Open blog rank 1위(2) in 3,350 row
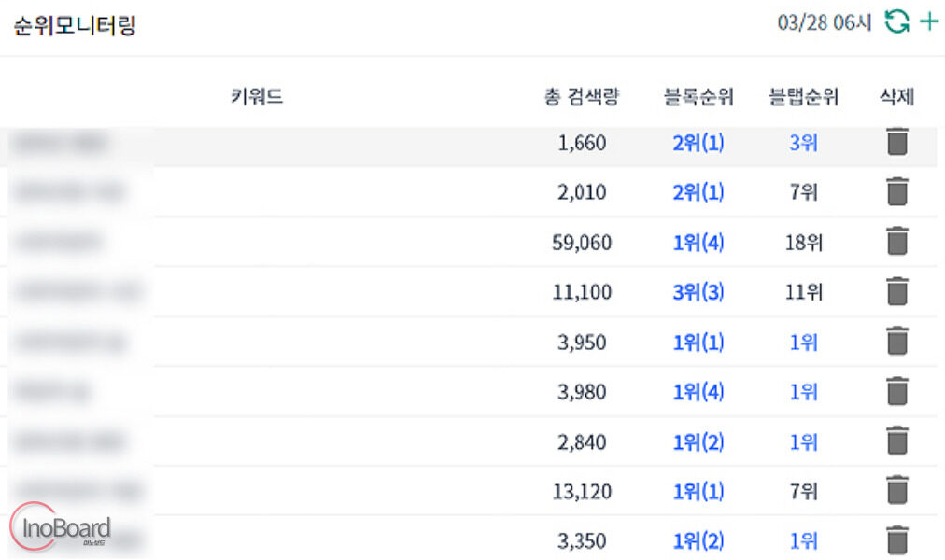Image resolution: width=945 pixels, height=560 pixels. click(x=698, y=541)
